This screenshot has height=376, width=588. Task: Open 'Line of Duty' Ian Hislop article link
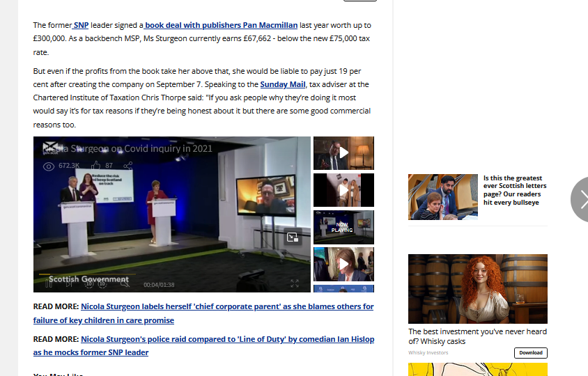tap(203, 345)
